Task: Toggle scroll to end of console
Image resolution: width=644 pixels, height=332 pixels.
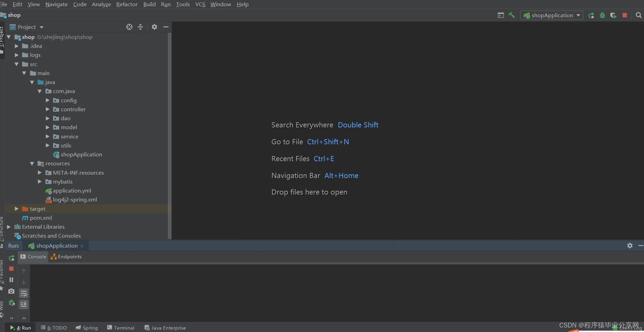Action: coord(24,304)
